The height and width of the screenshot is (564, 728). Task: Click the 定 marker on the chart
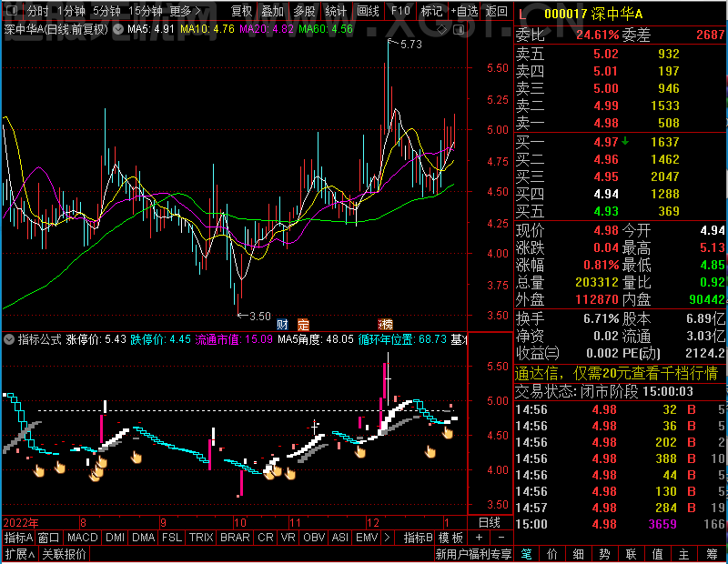(304, 324)
